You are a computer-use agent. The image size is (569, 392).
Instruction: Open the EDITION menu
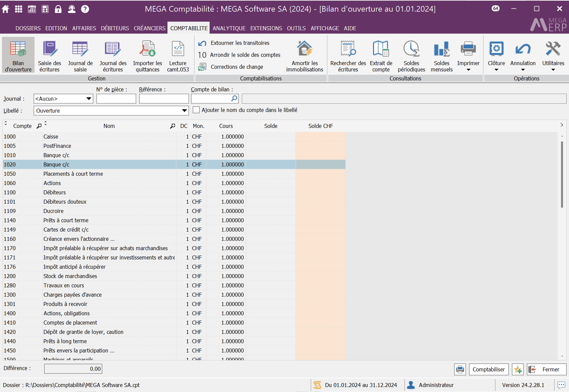coord(56,28)
